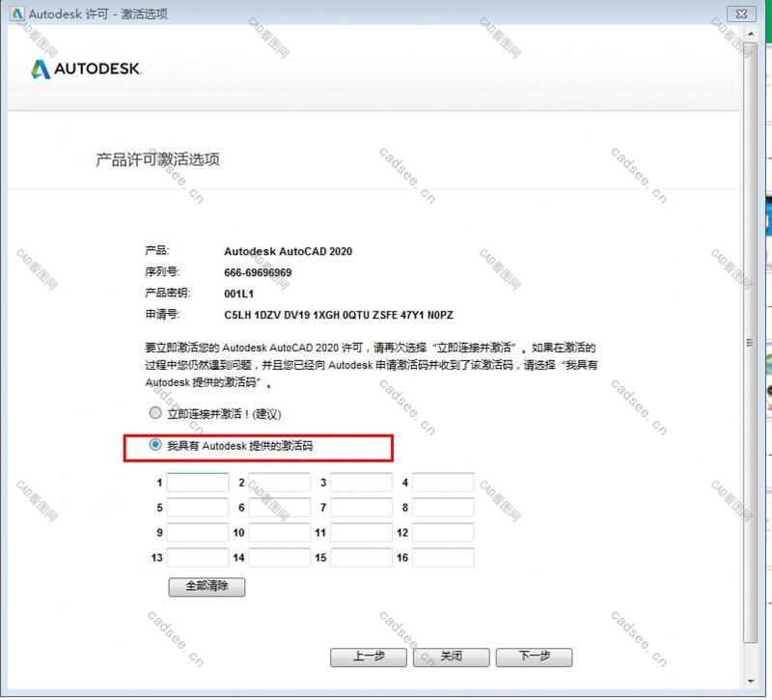The image size is (772, 700).
Task: Click the 产品许可激活选项 heading
Action: tap(157, 159)
